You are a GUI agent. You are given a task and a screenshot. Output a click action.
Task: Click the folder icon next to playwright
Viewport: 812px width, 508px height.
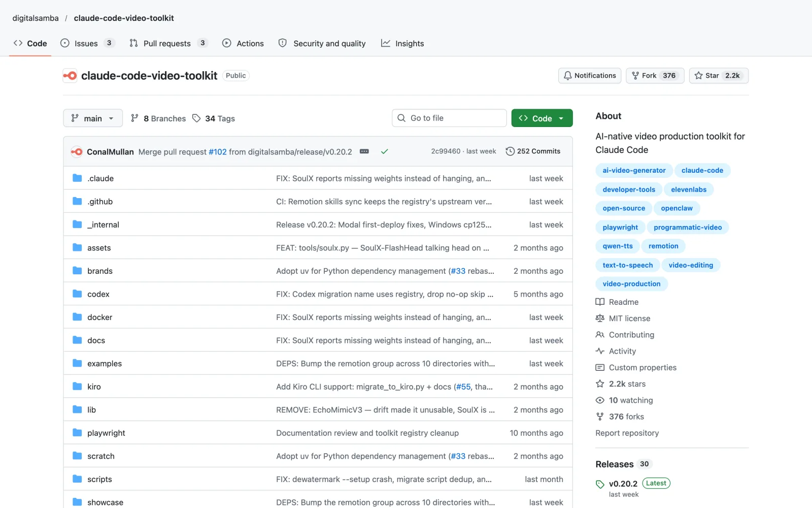pos(77,433)
